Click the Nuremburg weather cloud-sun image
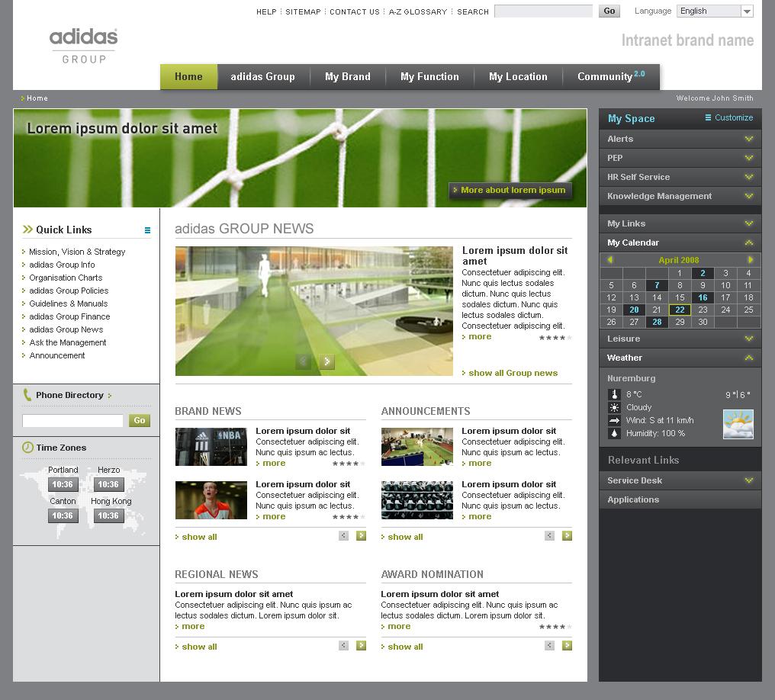775x700 pixels. (738, 425)
